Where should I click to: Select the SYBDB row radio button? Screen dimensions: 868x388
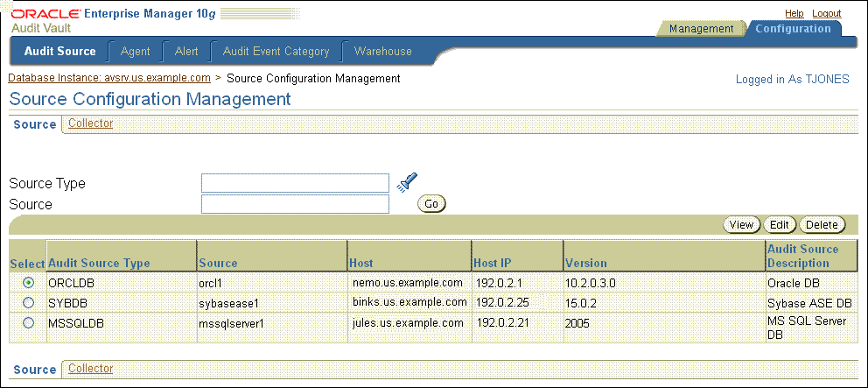pyautogui.click(x=28, y=303)
